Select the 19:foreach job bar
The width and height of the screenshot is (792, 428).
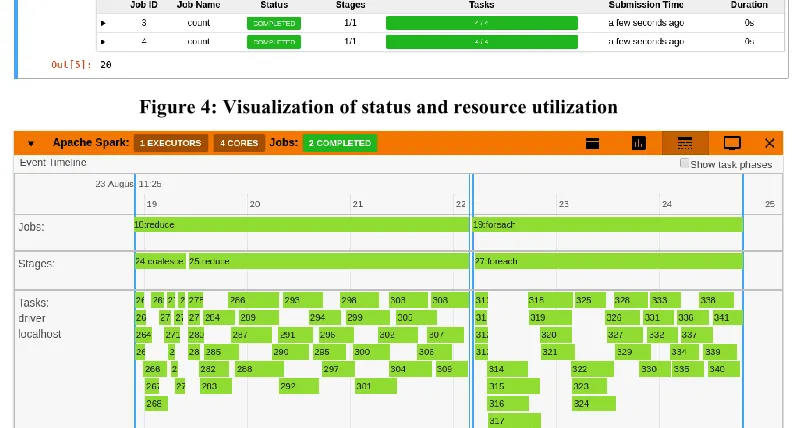(608, 225)
